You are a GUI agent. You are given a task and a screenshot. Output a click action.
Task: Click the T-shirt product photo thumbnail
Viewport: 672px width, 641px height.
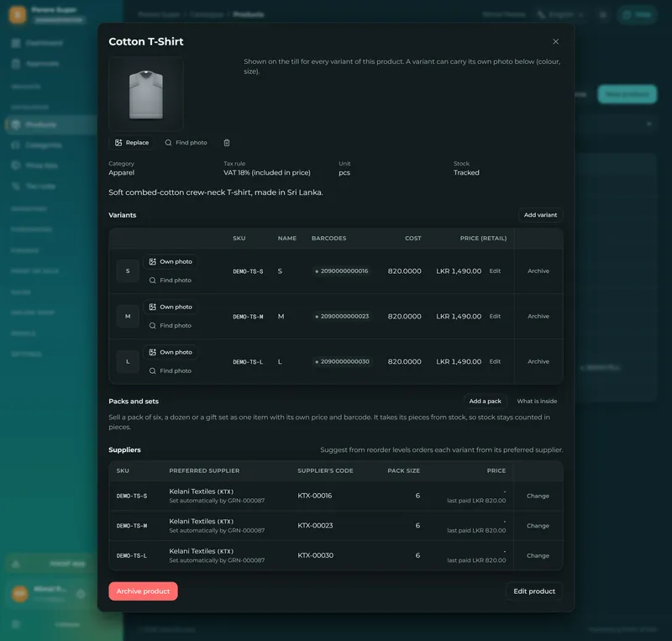146,94
